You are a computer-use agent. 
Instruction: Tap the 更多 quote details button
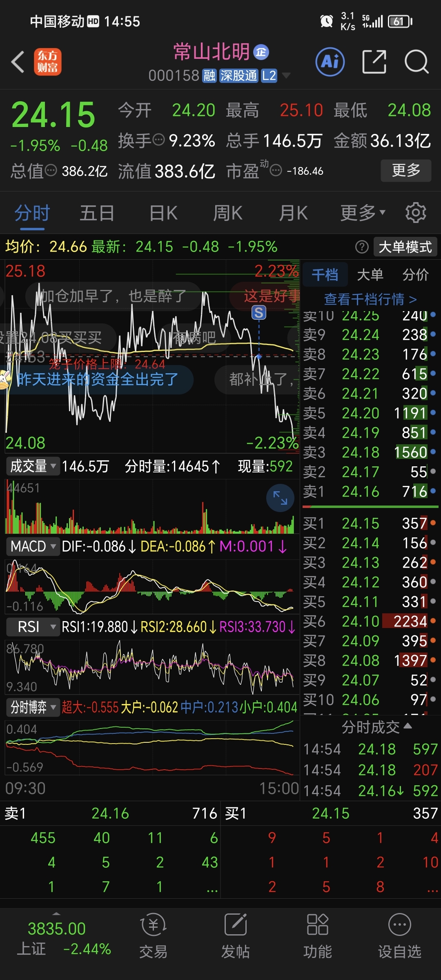406,170
